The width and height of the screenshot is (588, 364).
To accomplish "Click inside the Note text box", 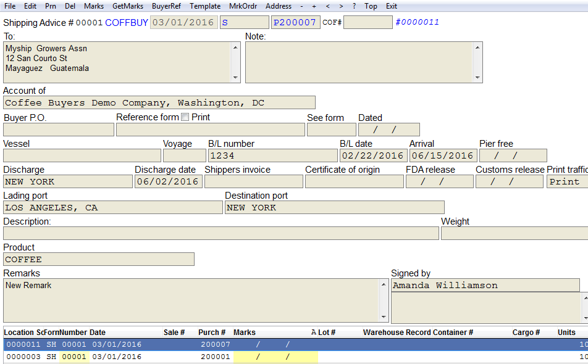I will point(359,62).
